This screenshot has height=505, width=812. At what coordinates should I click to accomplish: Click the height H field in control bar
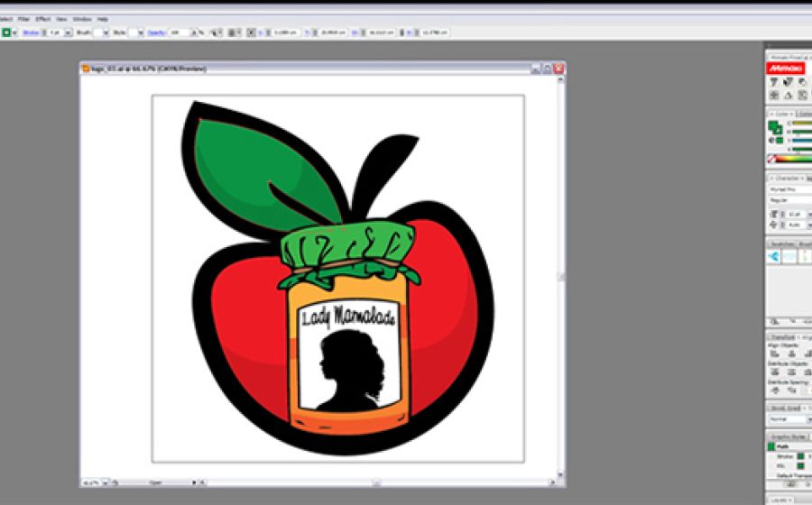[434, 32]
